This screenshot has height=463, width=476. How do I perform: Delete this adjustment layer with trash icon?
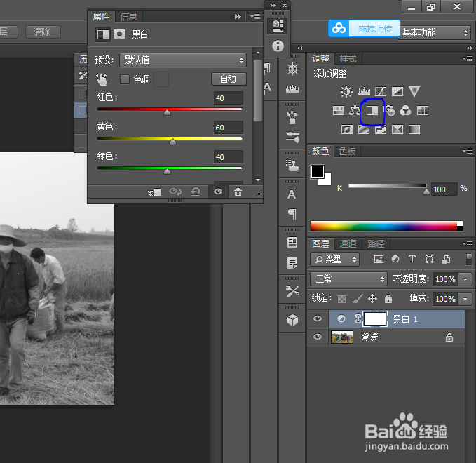point(238,192)
